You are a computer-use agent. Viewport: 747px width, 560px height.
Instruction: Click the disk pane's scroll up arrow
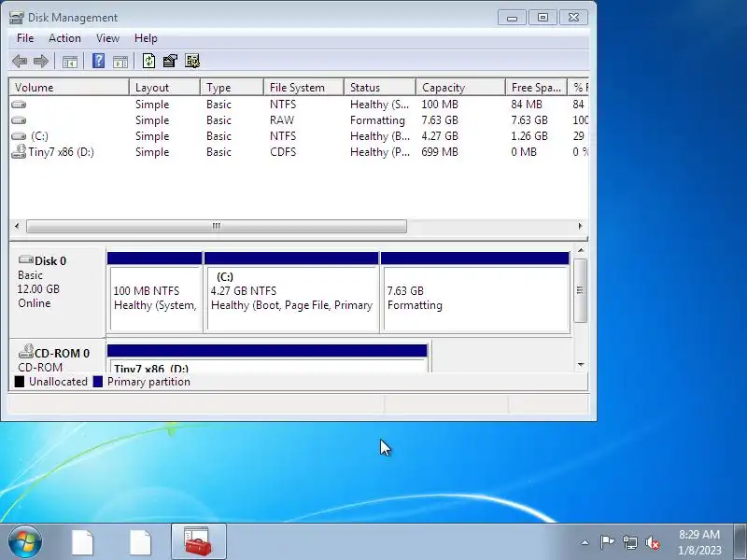pos(581,250)
